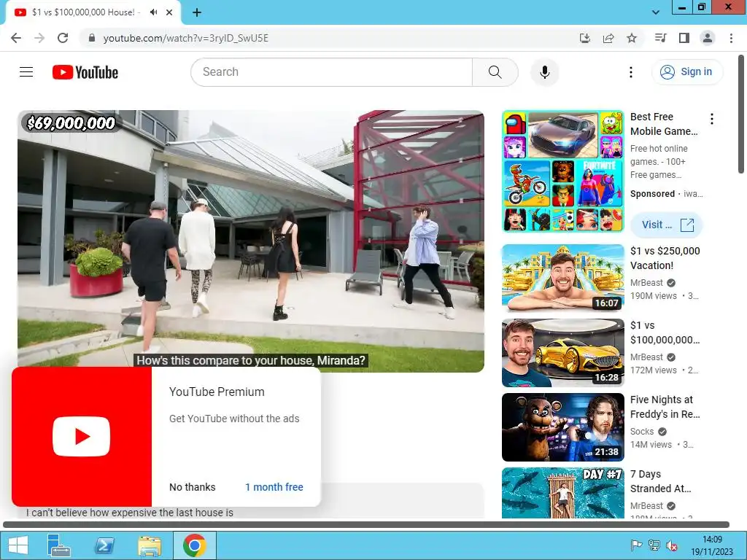
Task: Open the tab search chevron
Action: tap(656, 12)
